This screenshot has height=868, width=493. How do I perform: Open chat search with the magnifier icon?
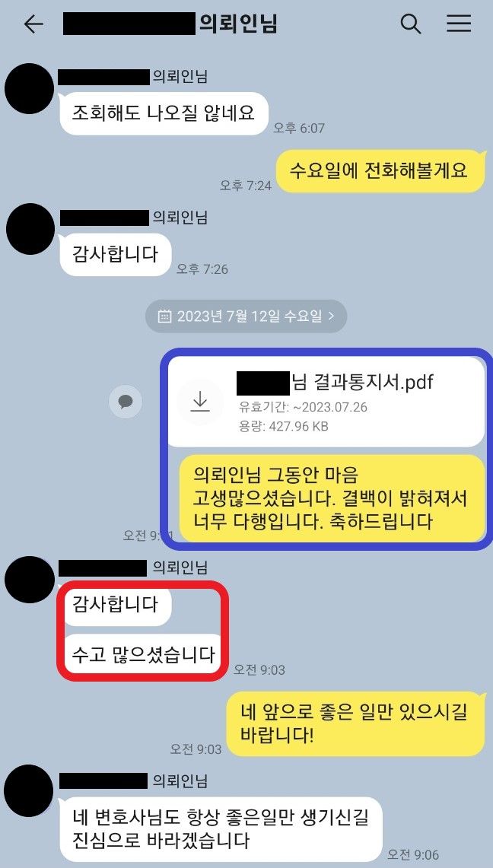click(x=411, y=24)
